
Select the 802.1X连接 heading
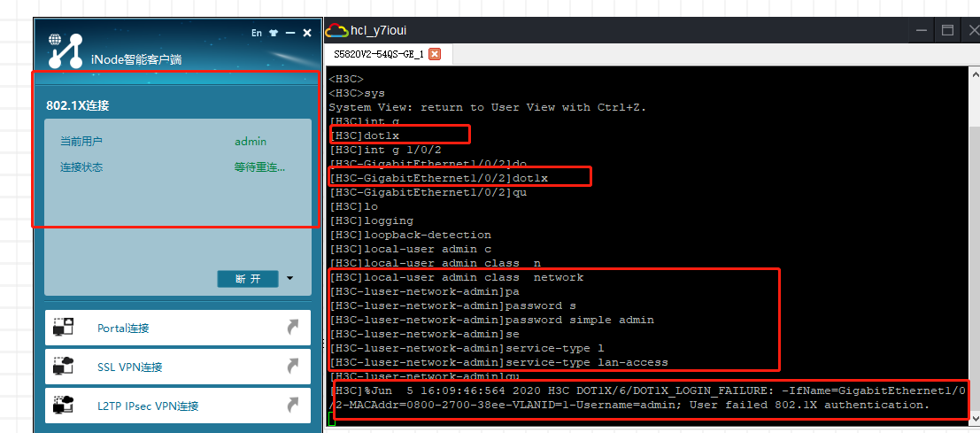click(x=78, y=105)
